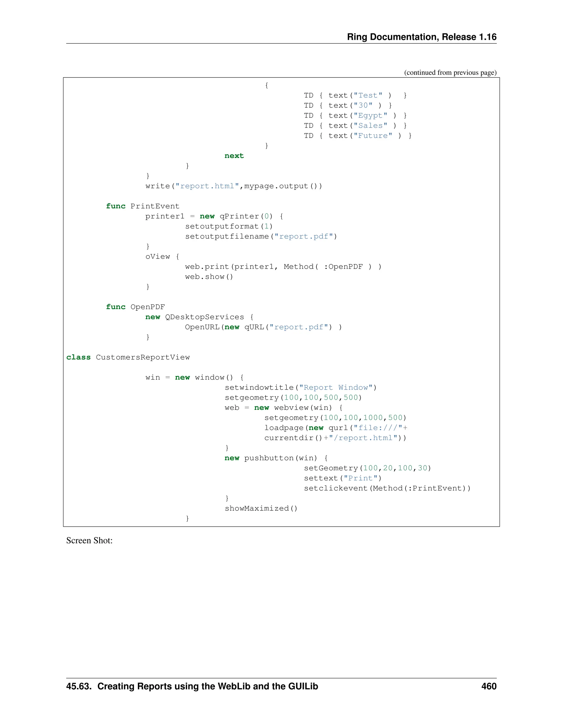Viewport: 563px width, 728px height.
Task: Click the web.print(printer1, Method...) line
Action: [x=283, y=267]
